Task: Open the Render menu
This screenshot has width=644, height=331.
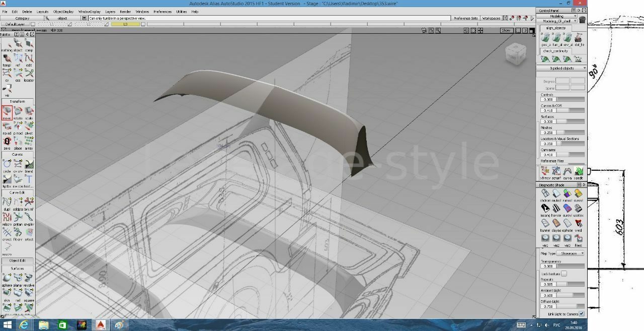Action: [125, 12]
